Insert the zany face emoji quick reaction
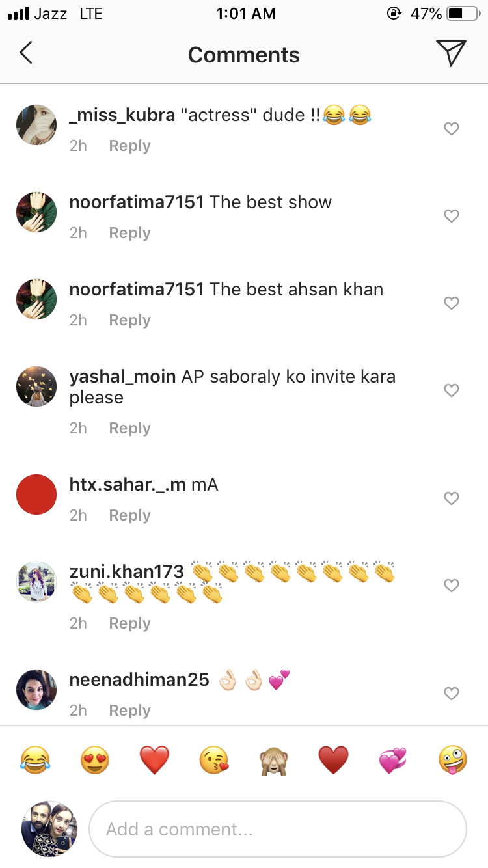 (453, 759)
